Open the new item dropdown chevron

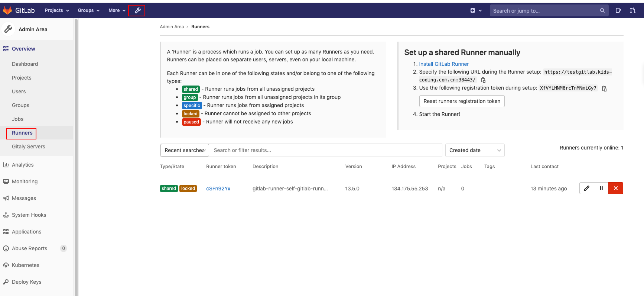tap(480, 10)
